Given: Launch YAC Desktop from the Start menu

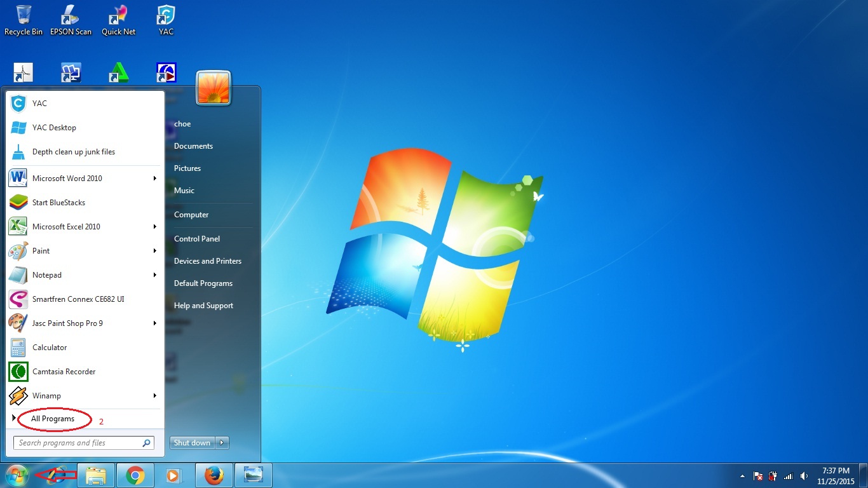Looking at the screenshot, I should 85,128.
